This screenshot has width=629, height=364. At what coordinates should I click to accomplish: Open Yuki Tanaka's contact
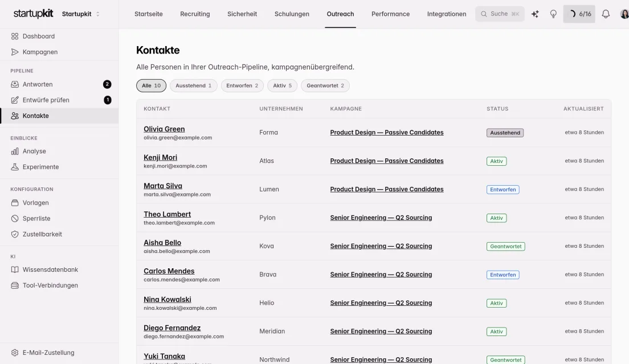pos(165,357)
